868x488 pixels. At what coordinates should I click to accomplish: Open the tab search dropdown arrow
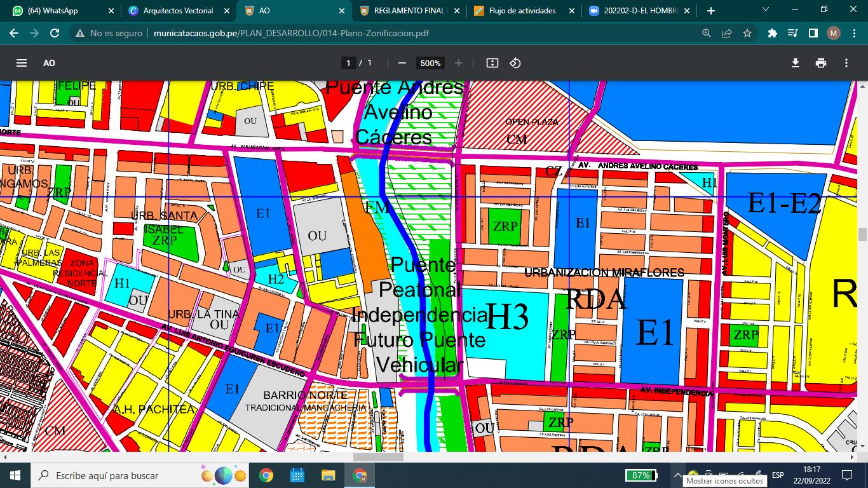coord(766,10)
